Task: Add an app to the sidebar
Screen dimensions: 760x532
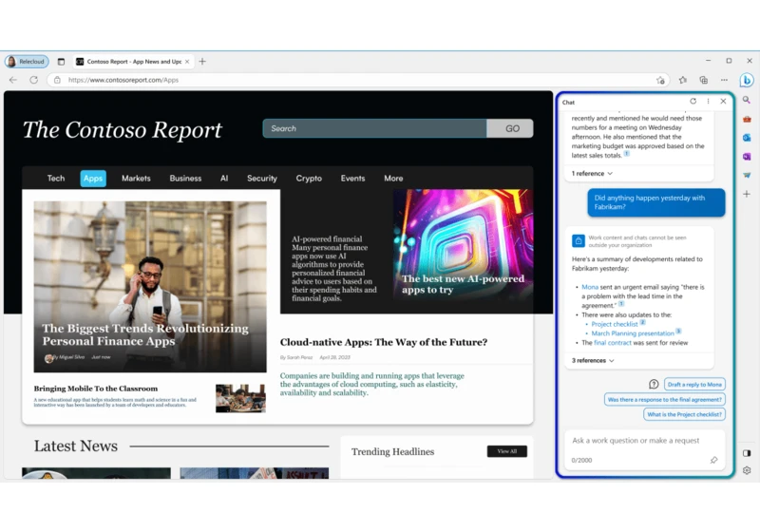Action: click(x=747, y=194)
